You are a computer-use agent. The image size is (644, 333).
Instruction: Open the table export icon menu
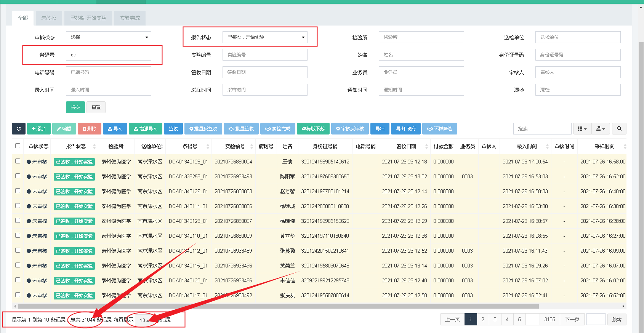pos(601,129)
